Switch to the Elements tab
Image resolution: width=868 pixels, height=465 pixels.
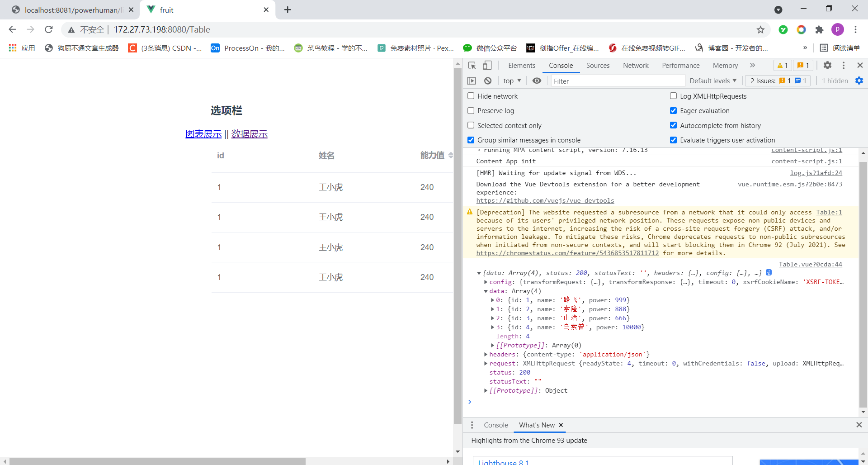tap(522, 65)
